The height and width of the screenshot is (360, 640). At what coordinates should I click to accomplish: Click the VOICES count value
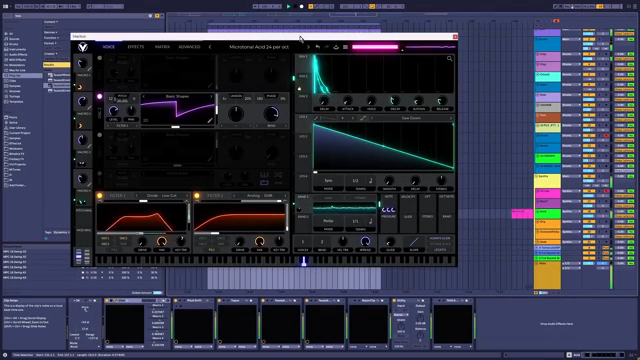303,242
